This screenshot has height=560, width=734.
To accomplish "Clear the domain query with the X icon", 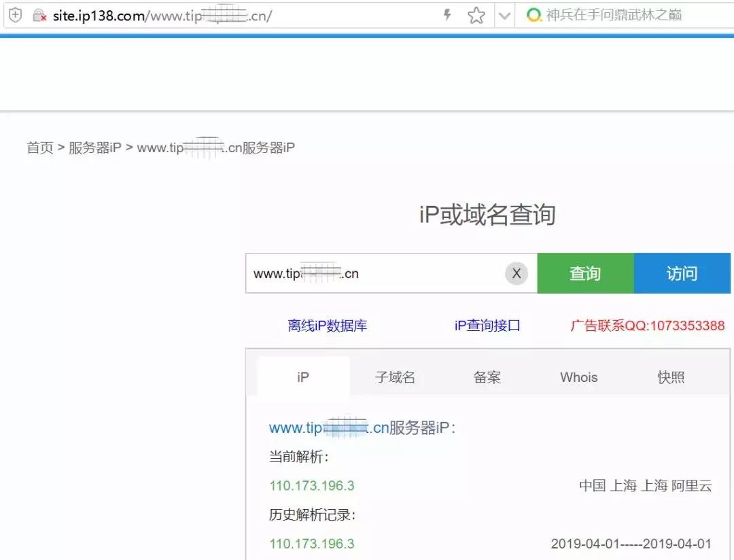I will pos(517,273).
